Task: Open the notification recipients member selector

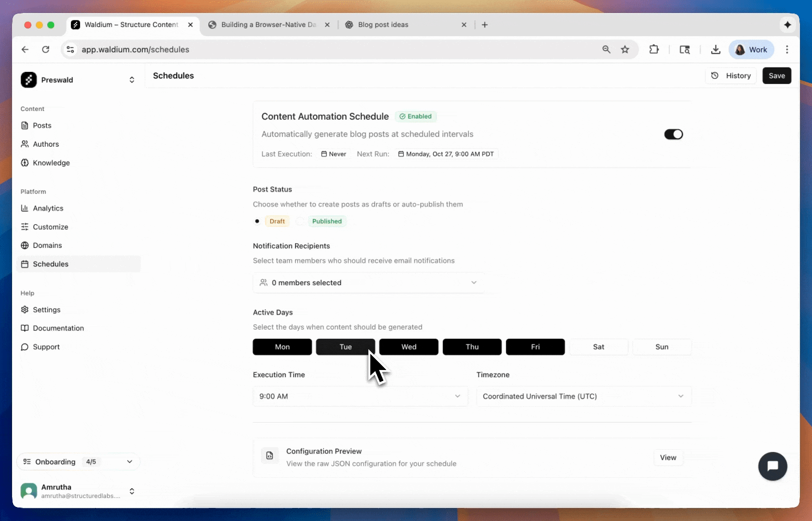Action: pyautogui.click(x=368, y=283)
